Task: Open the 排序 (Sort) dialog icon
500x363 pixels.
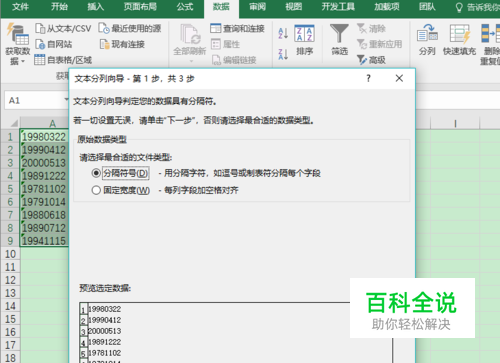Action: pos(304,34)
